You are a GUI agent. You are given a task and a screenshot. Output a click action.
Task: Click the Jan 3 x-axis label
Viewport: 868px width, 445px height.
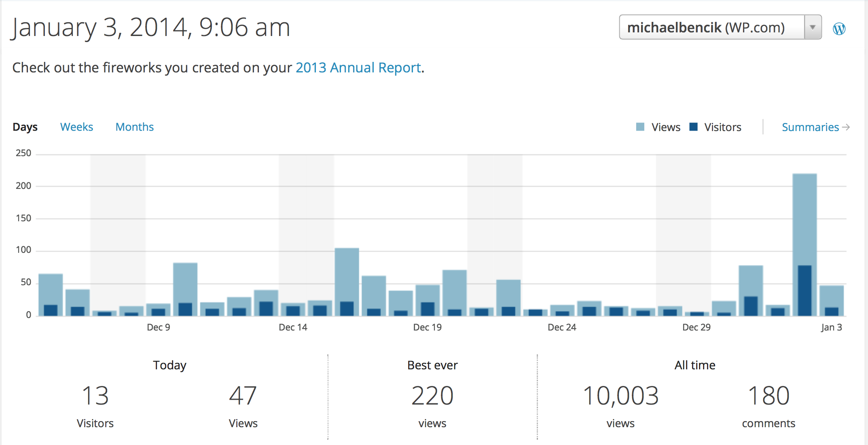[831, 327]
